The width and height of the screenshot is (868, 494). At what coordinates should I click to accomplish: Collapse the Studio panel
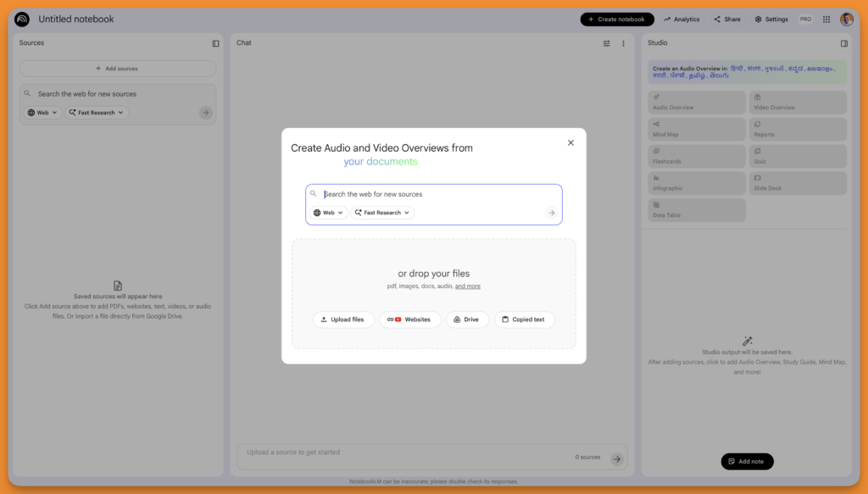point(843,43)
